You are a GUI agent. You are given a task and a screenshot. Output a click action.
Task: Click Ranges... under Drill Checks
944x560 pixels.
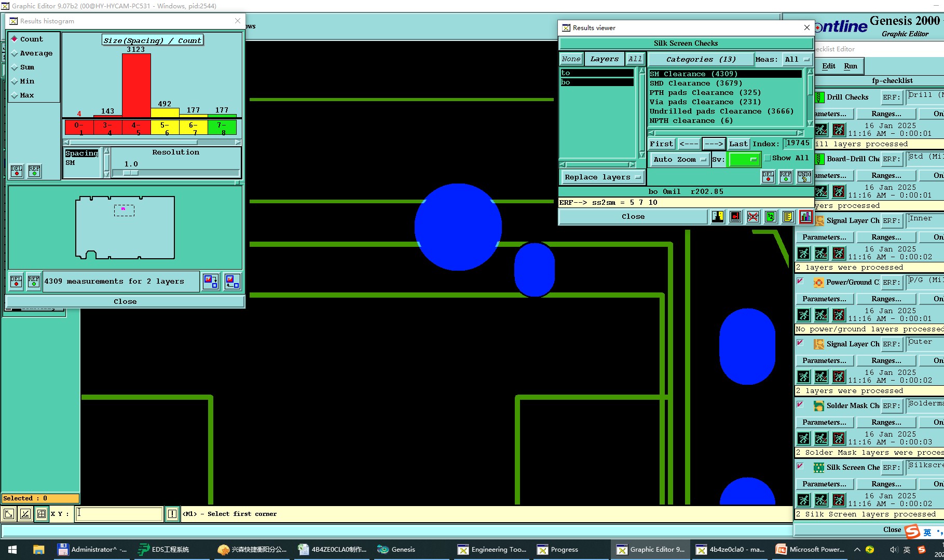[886, 114]
